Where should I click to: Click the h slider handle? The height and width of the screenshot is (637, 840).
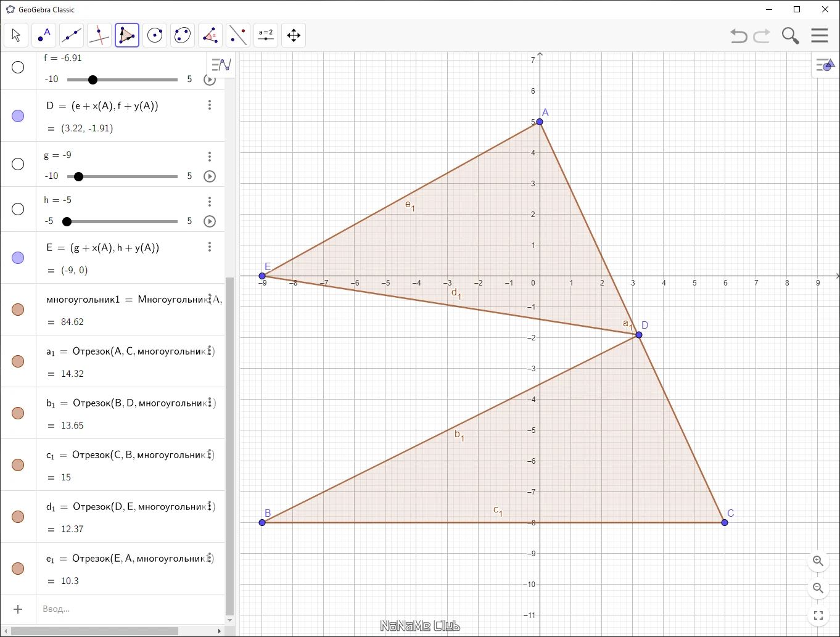coord(67,221)
